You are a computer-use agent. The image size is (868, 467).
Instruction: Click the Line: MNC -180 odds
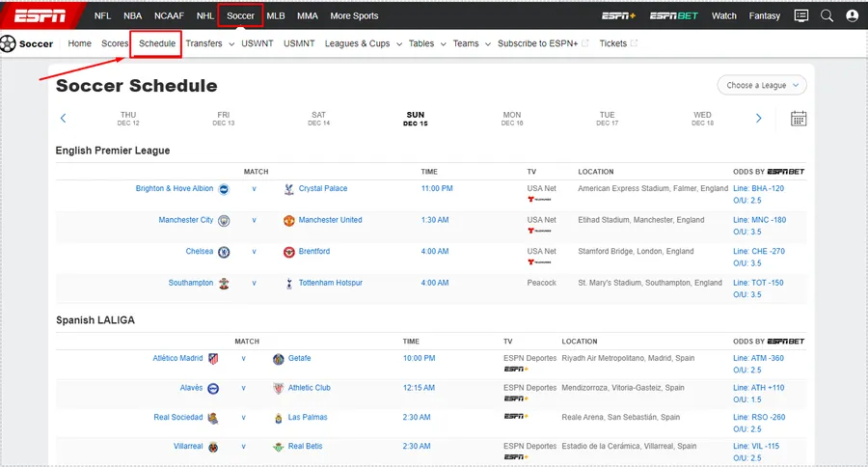pos(760,220)
